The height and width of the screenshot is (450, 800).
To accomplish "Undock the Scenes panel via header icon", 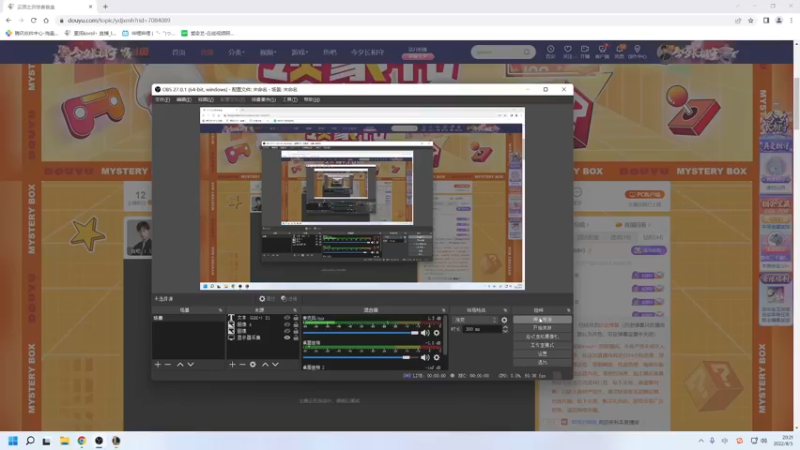I will (220, 310).
